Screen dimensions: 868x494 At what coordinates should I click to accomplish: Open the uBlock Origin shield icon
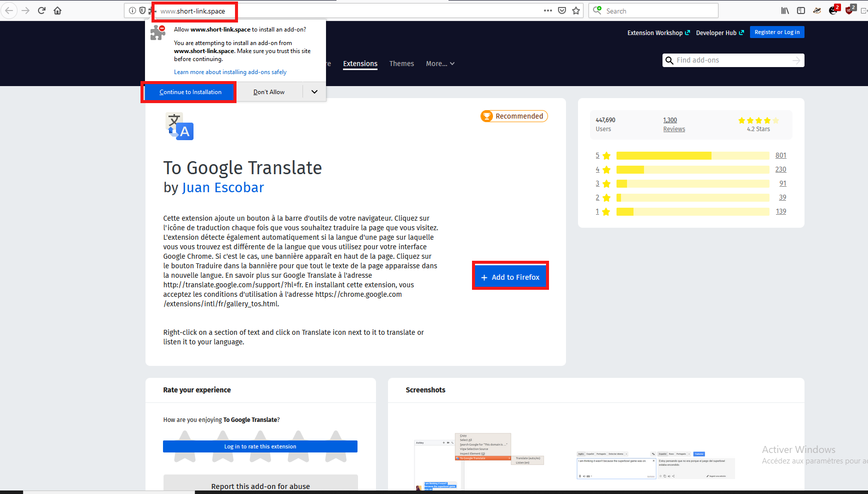pyautogui.click(x=849, y=11)
